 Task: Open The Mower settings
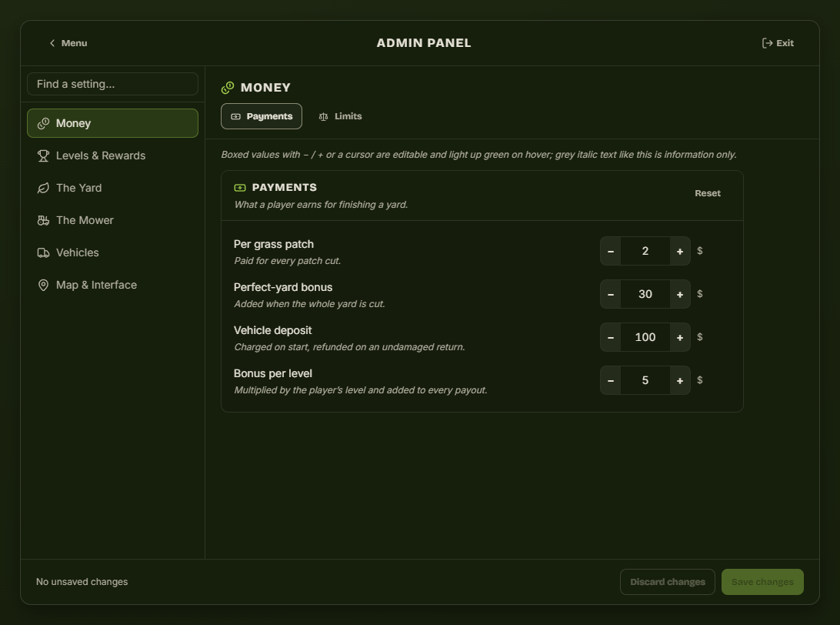pos(112,220)
